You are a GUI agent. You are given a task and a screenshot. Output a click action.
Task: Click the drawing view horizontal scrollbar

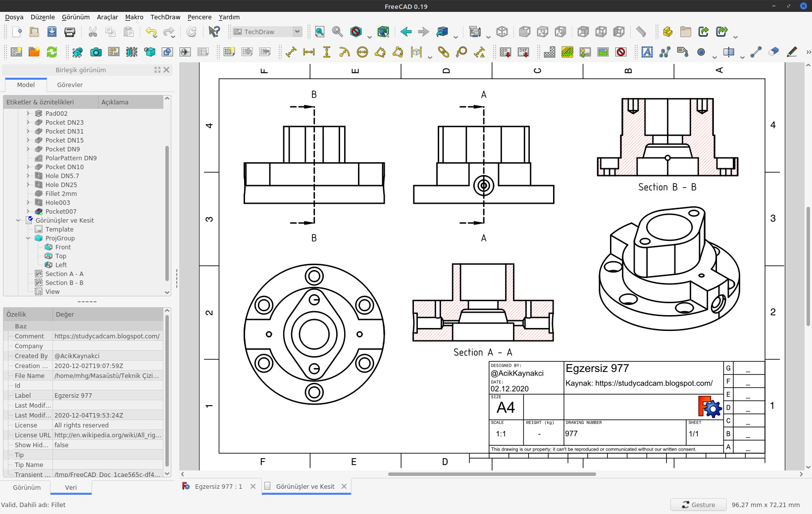[492, 474]
